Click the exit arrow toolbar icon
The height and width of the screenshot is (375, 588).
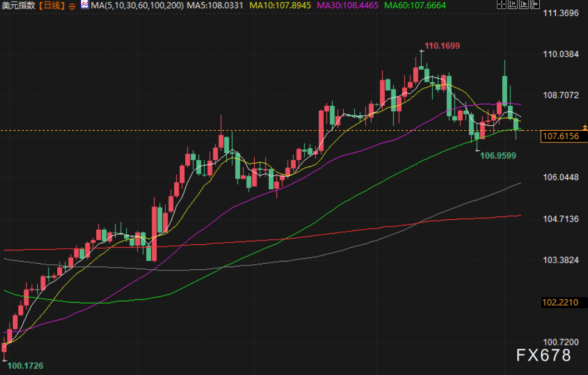click(x=534, y=5)
